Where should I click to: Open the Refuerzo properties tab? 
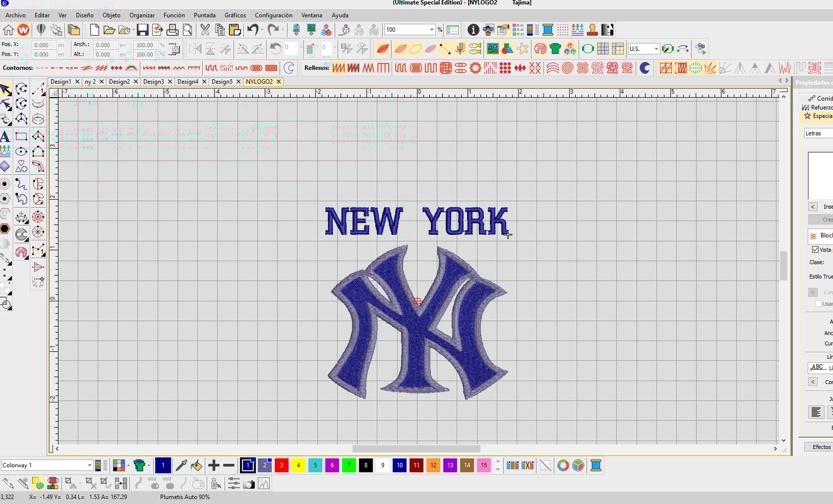coord(817,107)
